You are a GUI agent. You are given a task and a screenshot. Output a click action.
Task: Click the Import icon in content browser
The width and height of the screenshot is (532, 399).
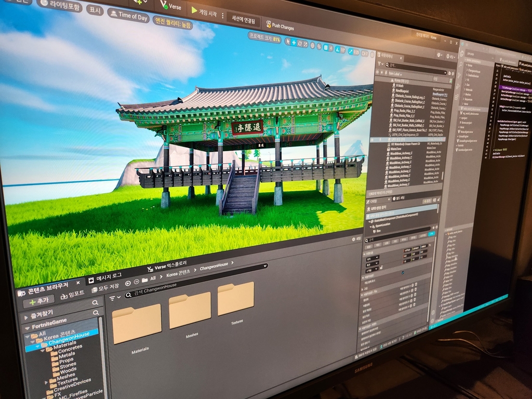click(x=72, y=295)
